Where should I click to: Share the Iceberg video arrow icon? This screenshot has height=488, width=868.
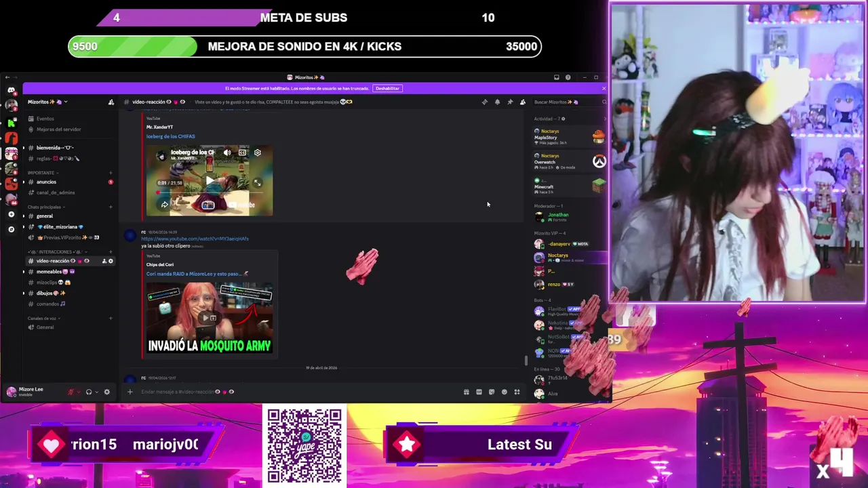(x=164, y=205)
